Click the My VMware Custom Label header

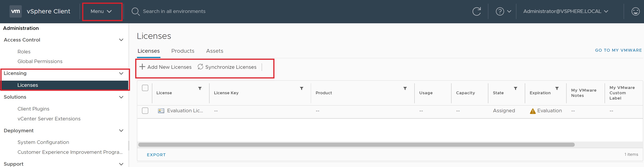(x=622, y=93)
